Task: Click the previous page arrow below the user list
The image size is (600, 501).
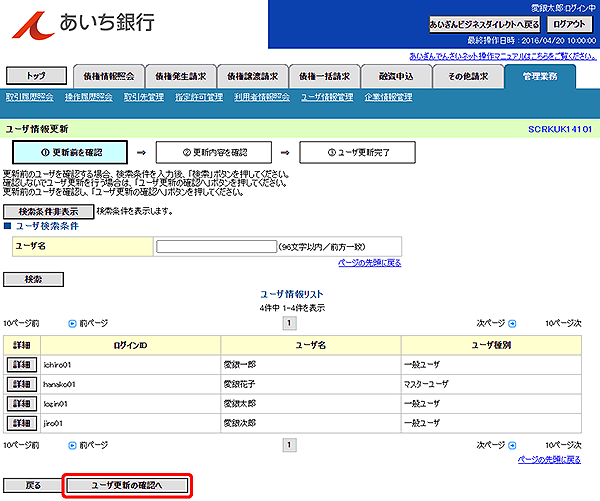Action: (x=72, y=443)
